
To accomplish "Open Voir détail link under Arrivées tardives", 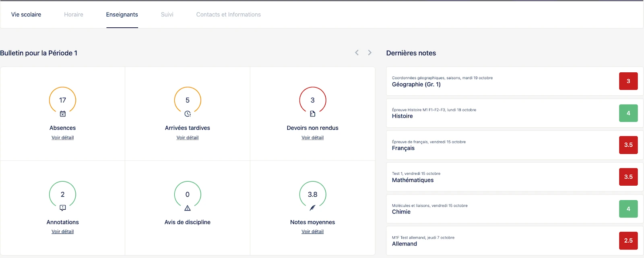I will [x=188, y=137].
